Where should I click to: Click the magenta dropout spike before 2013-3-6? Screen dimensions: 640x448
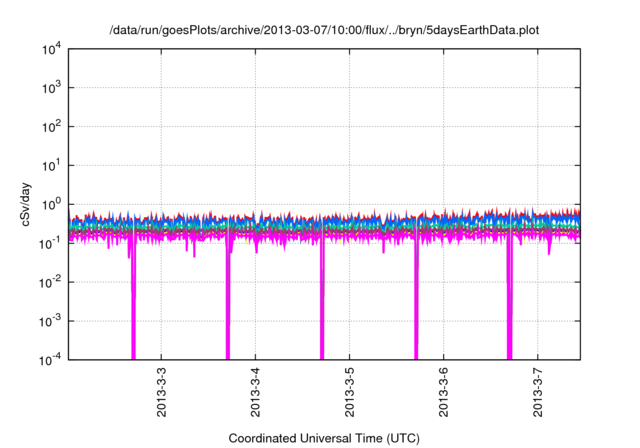[x=416, y=298]
